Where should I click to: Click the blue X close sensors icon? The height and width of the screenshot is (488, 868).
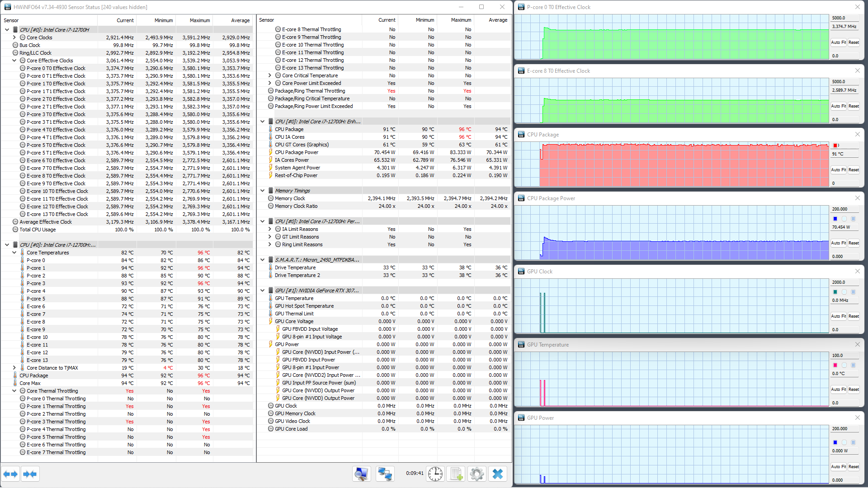[497, 474]
